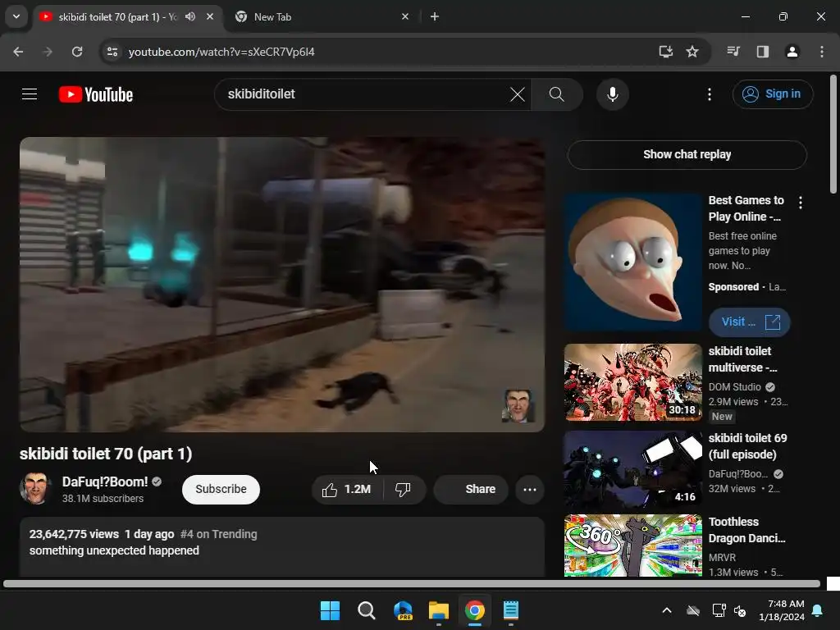Open clock and date panel

click(782, 610)
